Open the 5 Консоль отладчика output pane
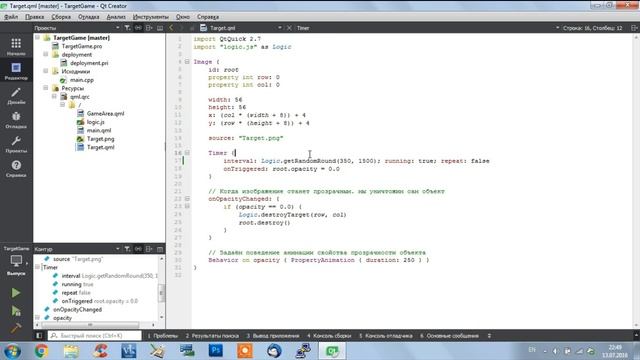Image resolution: width=640 pixels, height=360 pixels. 385,336
